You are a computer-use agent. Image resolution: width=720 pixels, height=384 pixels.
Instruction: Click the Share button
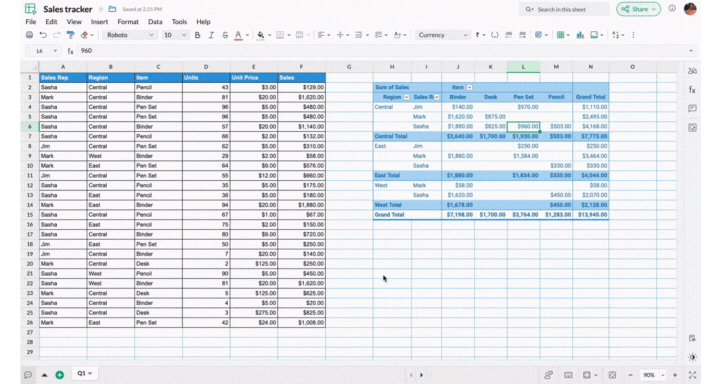click(638, 9)
